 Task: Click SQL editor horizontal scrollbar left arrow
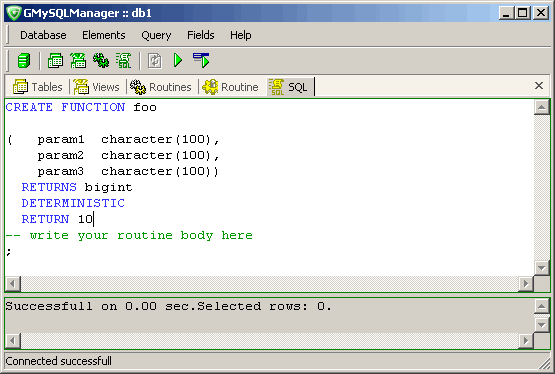pos(13,284)
